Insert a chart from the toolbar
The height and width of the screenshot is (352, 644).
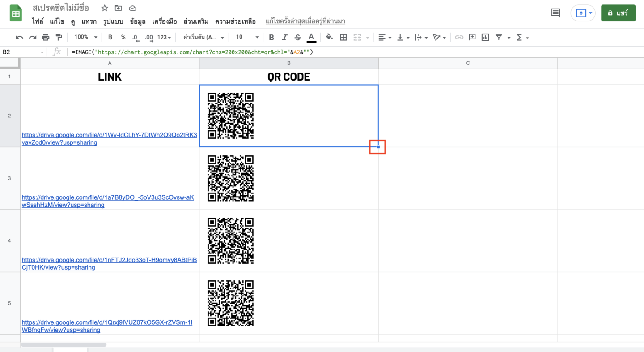(x=485, y=37)
